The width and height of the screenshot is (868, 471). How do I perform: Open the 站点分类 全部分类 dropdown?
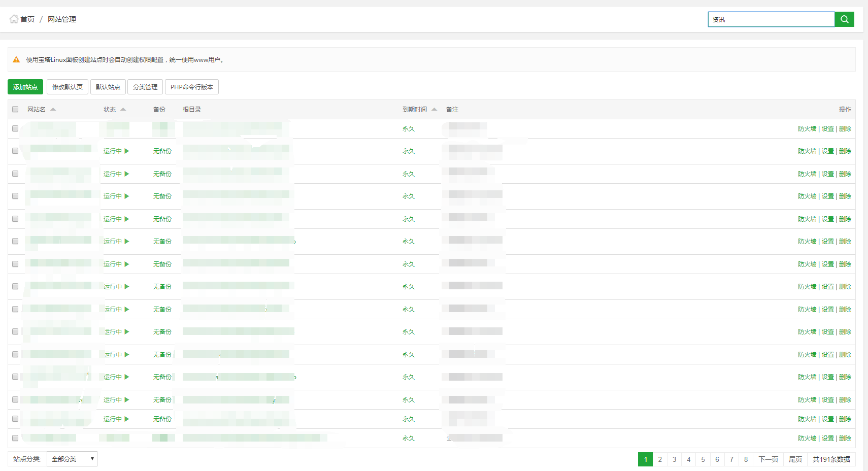click(x=72, y=459)
